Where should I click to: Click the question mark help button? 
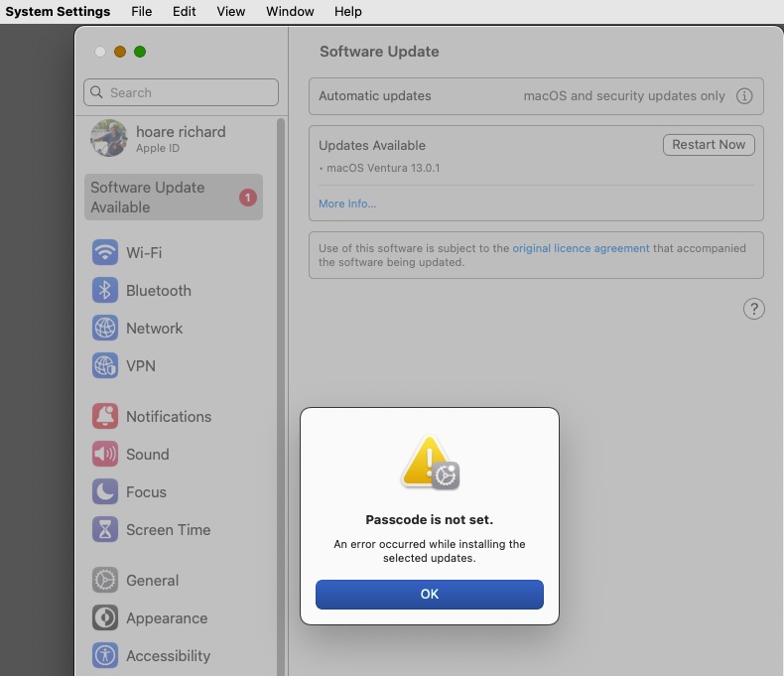pos(753,309)
